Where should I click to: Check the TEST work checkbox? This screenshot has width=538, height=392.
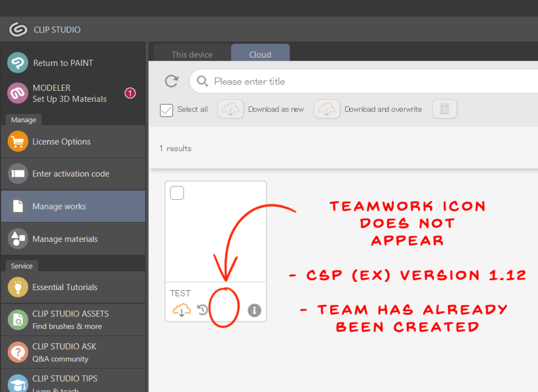pos(177,193)
